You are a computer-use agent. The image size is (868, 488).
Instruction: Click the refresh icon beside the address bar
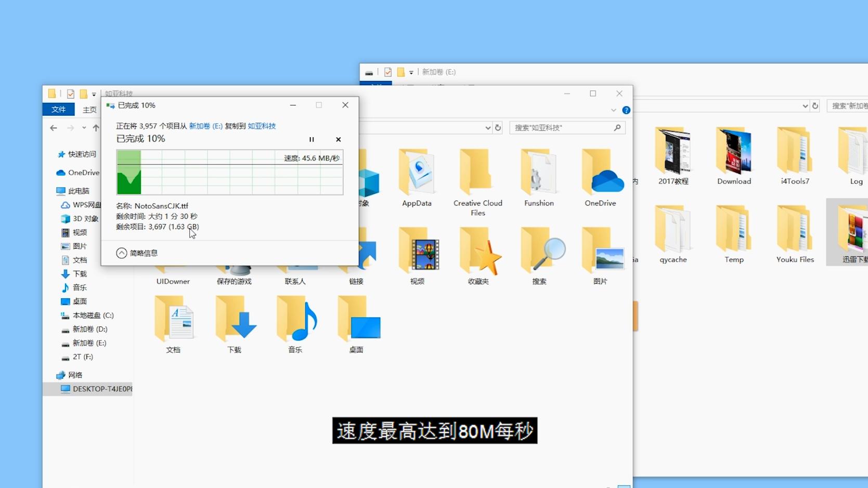[x=498, y=127]
